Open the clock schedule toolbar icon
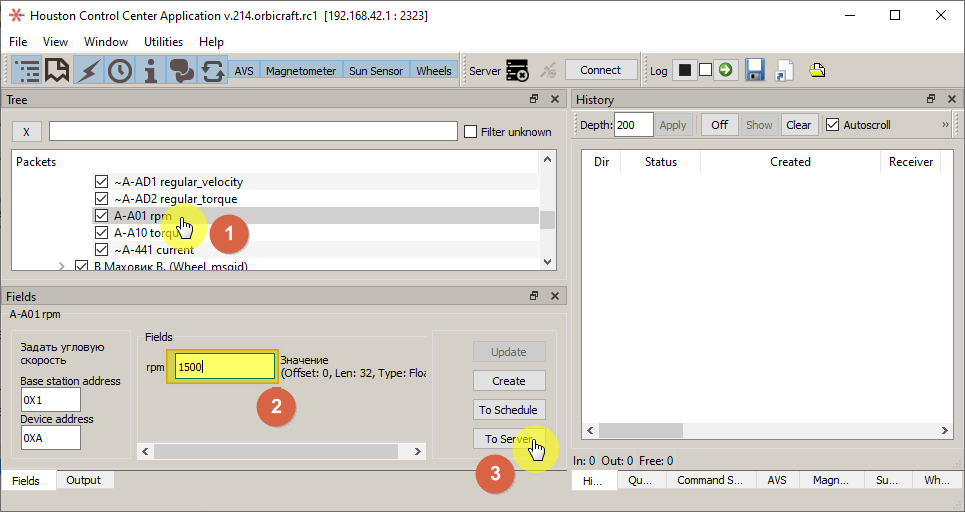 tap(120, 70)
